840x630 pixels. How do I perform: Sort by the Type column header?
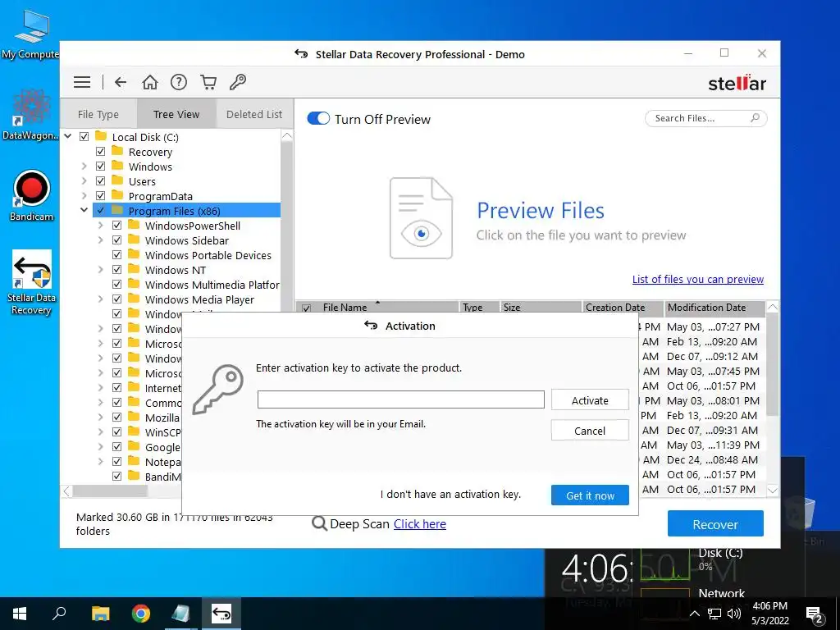(479, 308)
